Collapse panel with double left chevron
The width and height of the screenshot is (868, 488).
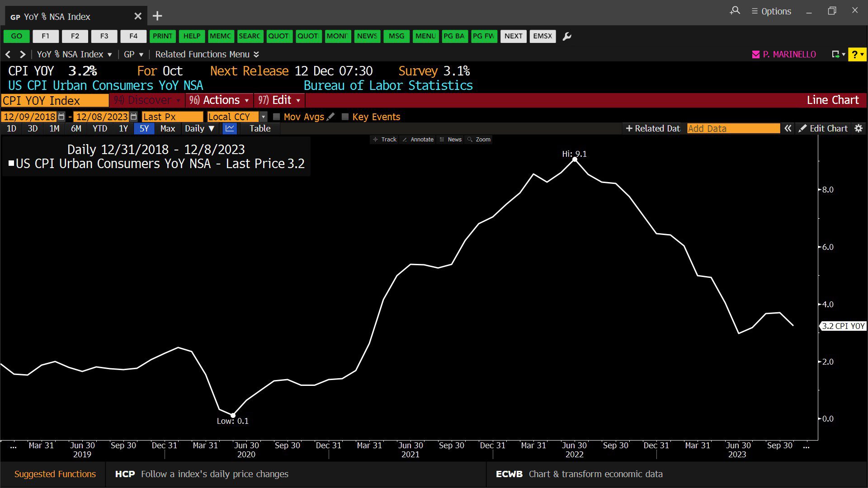788,128
